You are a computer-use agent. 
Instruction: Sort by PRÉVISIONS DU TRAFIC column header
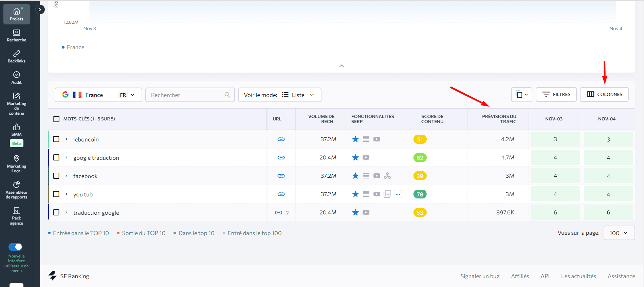tap(499, 119)
